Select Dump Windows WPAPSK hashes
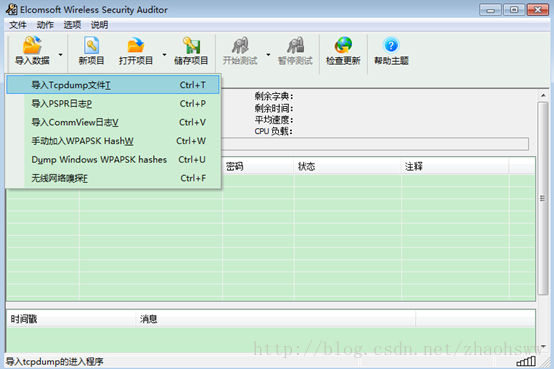 click(x=113, y=160)
